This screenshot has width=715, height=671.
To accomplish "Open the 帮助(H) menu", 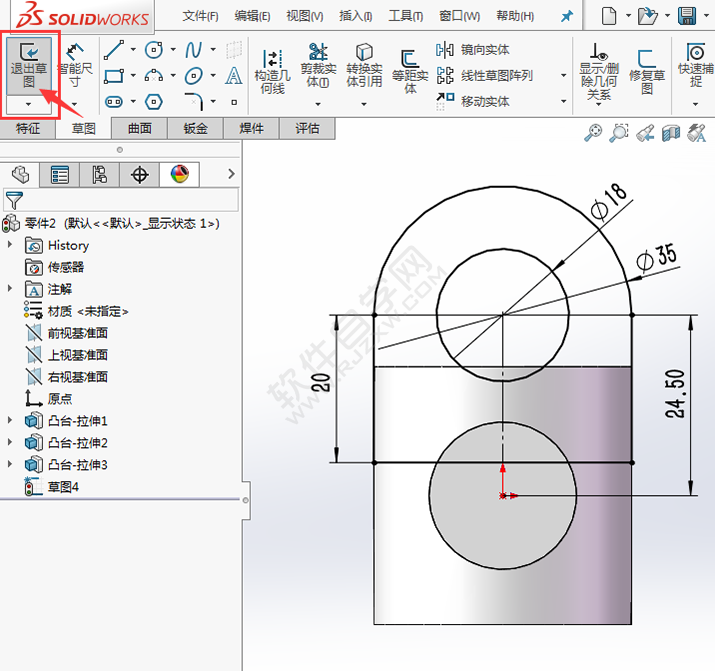I will [515, 16].
